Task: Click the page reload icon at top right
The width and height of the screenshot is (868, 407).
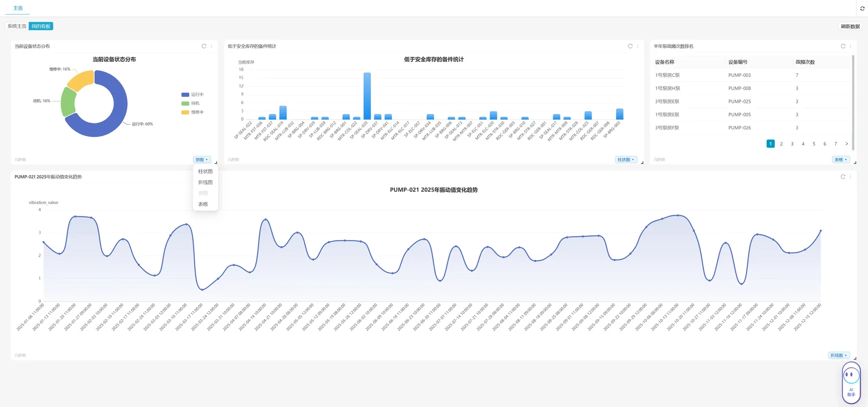Action: [862, 8]
